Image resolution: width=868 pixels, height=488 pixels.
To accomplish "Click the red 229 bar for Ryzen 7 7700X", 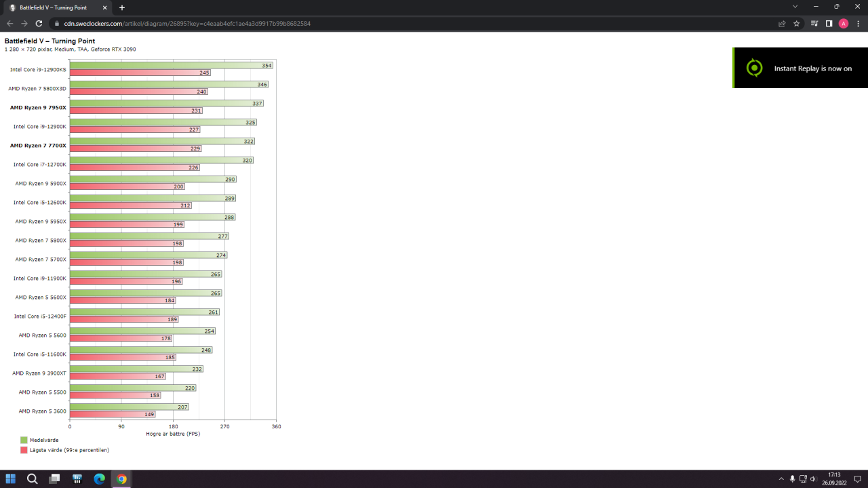I will click(136, 148).
